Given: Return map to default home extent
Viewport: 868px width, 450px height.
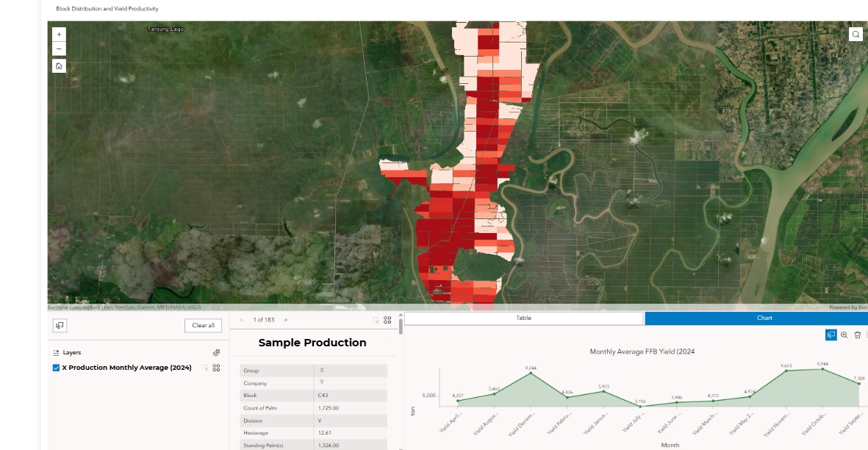Looking at the screenshot, I should pyautogui.click(x=59, y=66).
